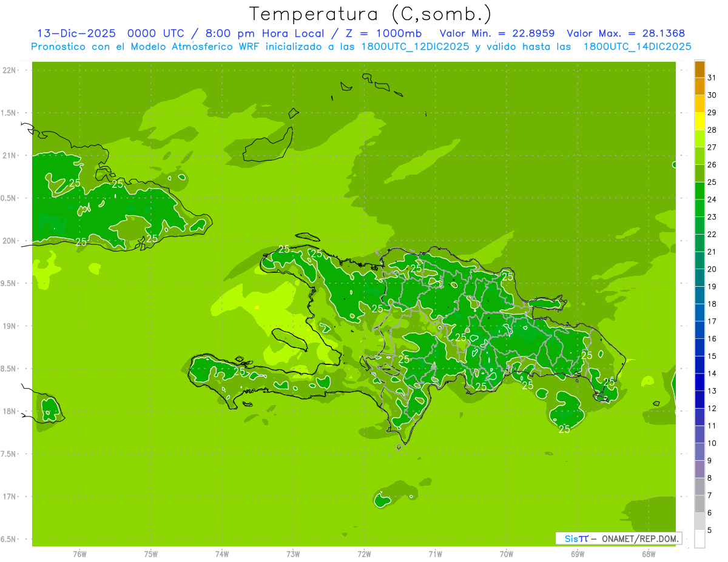Click "Pronostico con el Modelo Atmosferico WRF" text
Viewport: 728px width, 562px height.
145,47
